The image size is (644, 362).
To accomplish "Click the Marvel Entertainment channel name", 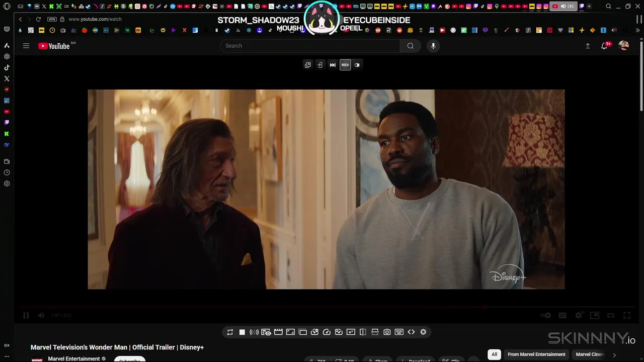I will click(74, 359).
